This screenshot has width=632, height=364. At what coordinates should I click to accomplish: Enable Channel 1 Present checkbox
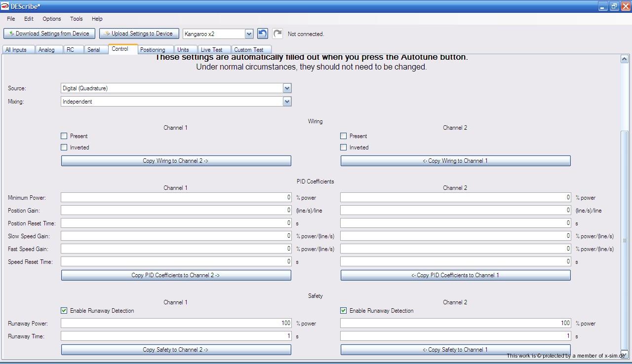pos(64,136)
